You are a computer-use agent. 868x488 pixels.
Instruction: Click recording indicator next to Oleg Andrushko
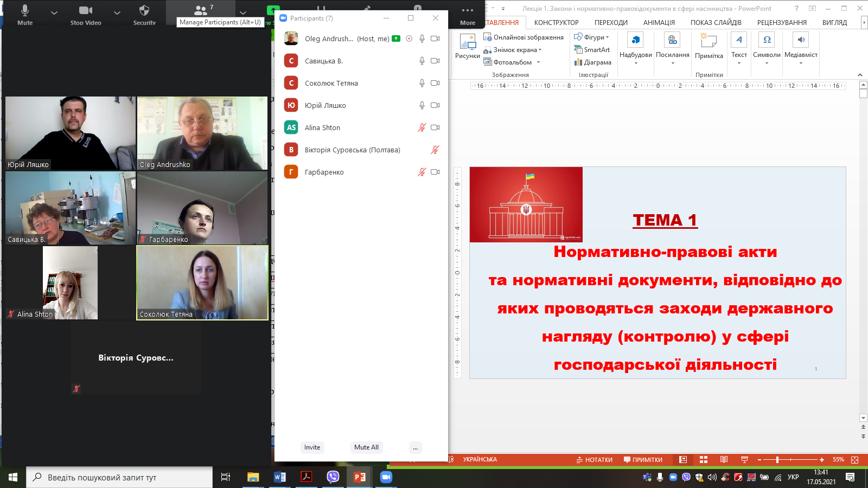(409, 38)
